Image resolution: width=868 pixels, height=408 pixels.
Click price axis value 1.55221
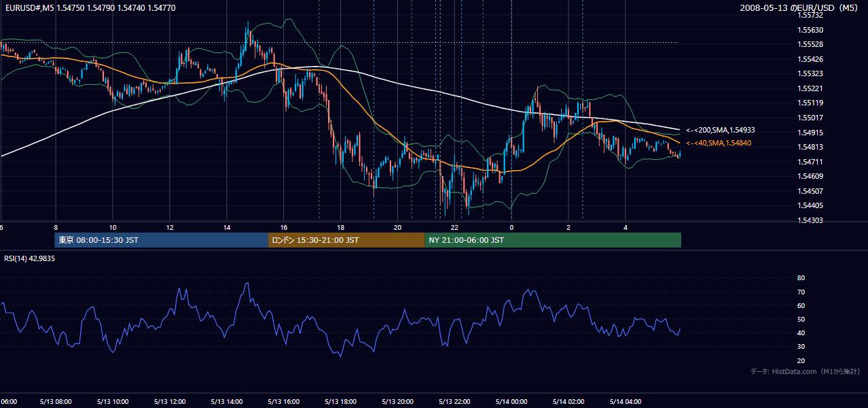coord(811,88)
